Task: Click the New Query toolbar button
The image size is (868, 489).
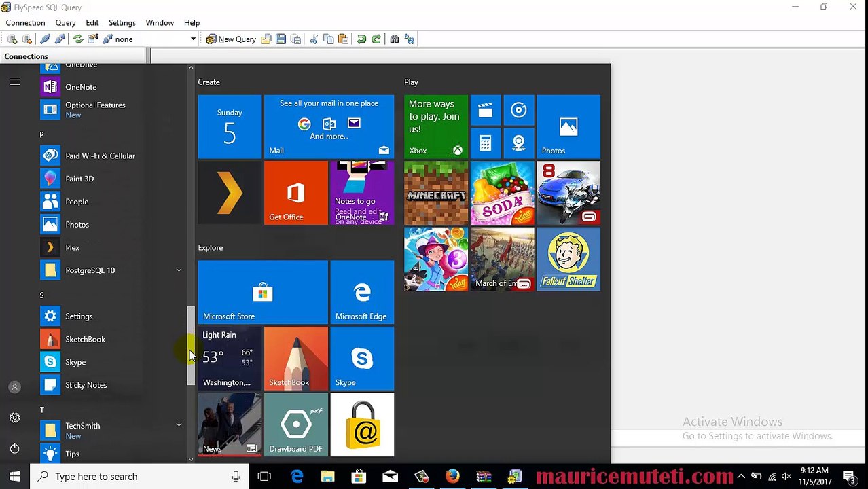Action: tap(231, 39)
